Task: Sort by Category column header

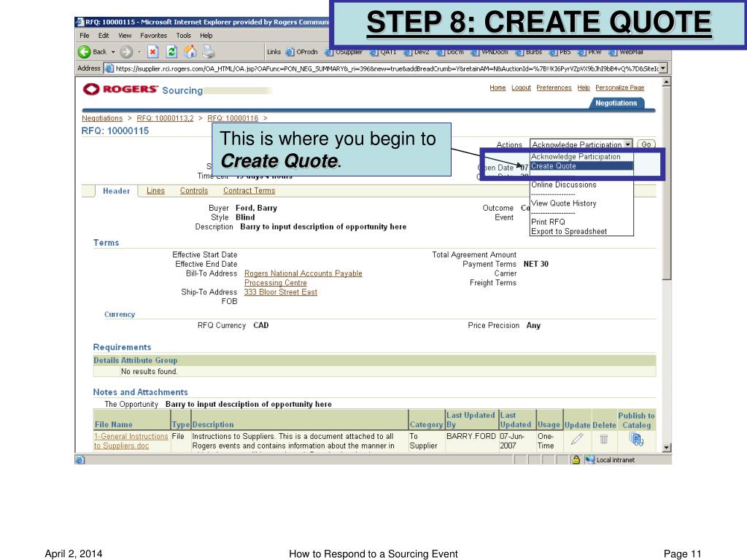Action: 426,424
